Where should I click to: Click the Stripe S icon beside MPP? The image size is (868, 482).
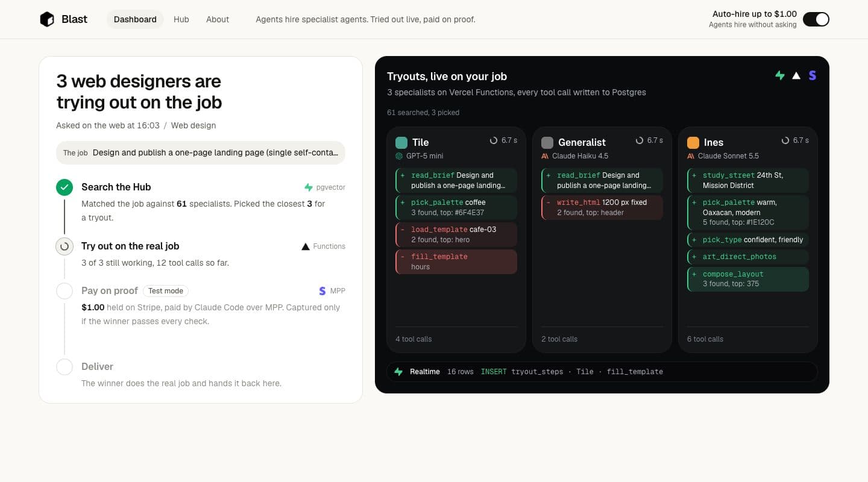[322, 291]
